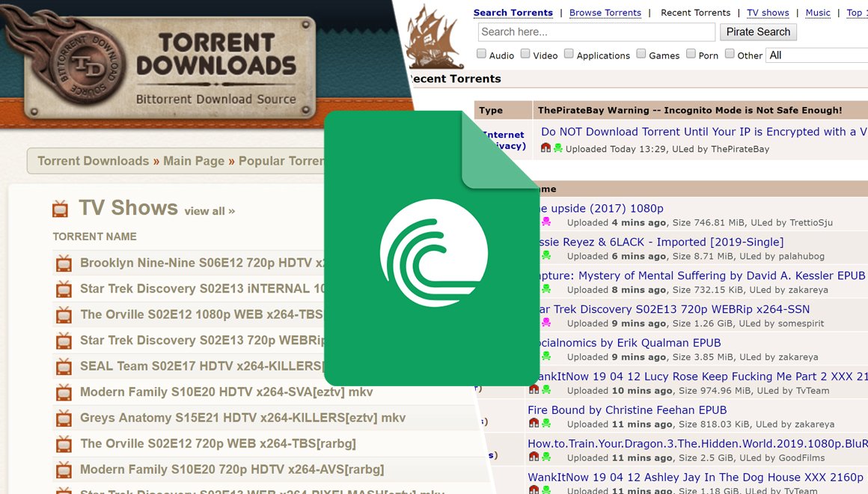Screen dimensions: 868x494
Task: Click magnet icon under Fire Bound by Christine Feehan
Action: [534, 423]
